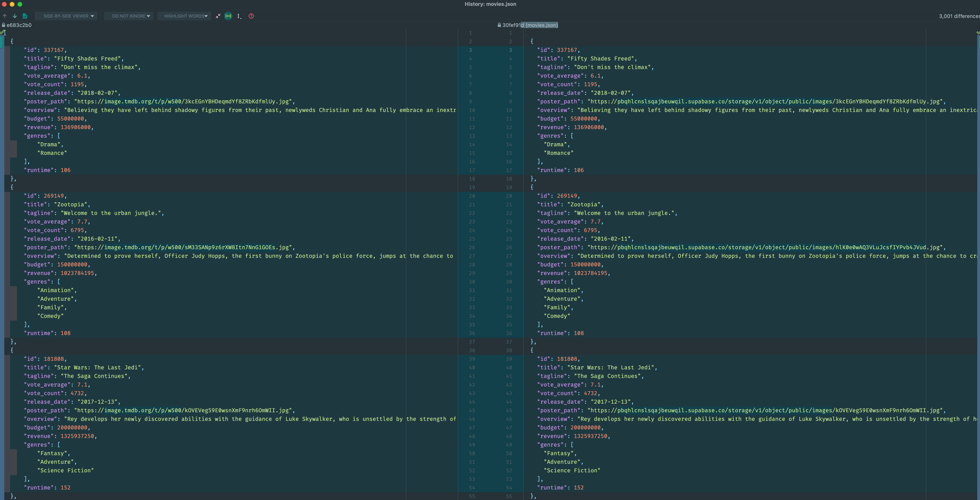Viewport: 980px width, 500px height.
Task: Click line number 18 in the gutter
Action: 472,179
